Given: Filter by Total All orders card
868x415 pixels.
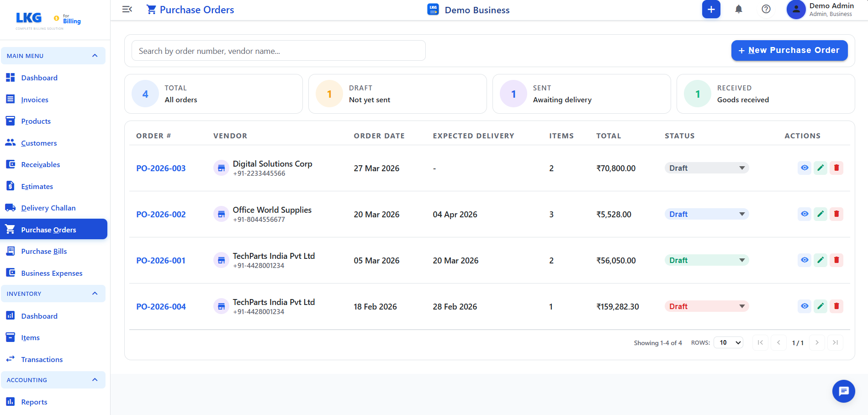Looking at the screenshot, I should coord(213,94).
